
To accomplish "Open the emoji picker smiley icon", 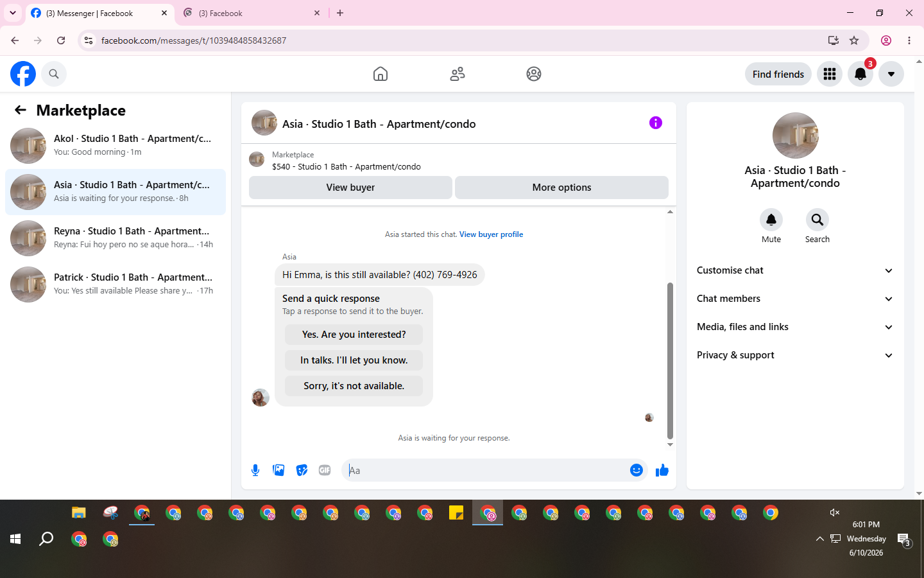I will click(x=637, y=470).
